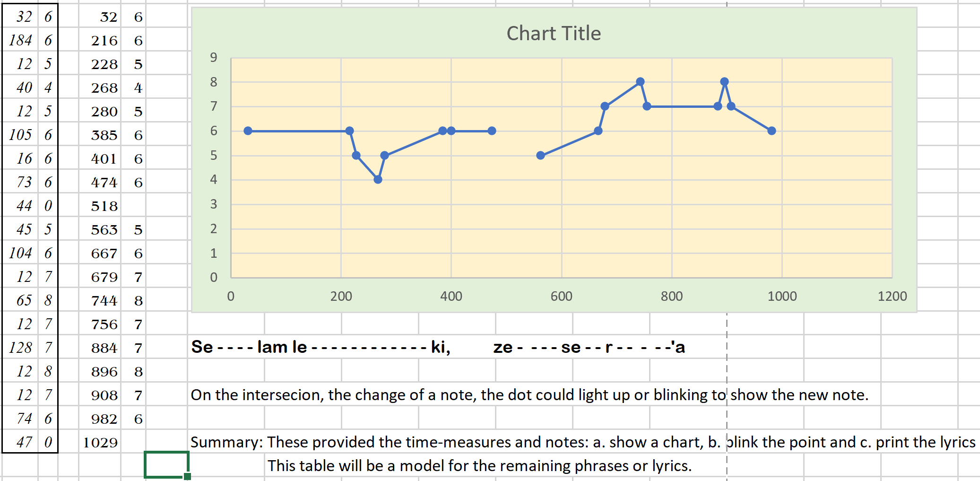
Task: Click the Chart Title text
Action: click(554, 34)
